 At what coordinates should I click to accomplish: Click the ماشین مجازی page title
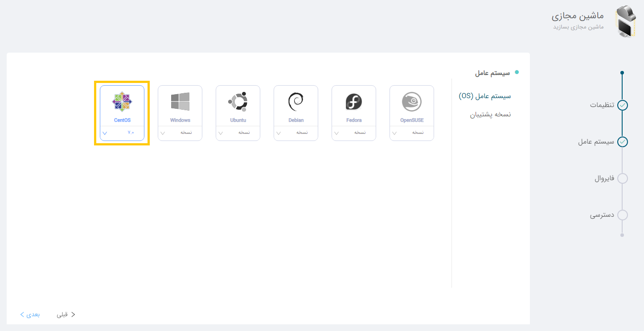pyautogui.click(x=578, y=16)
